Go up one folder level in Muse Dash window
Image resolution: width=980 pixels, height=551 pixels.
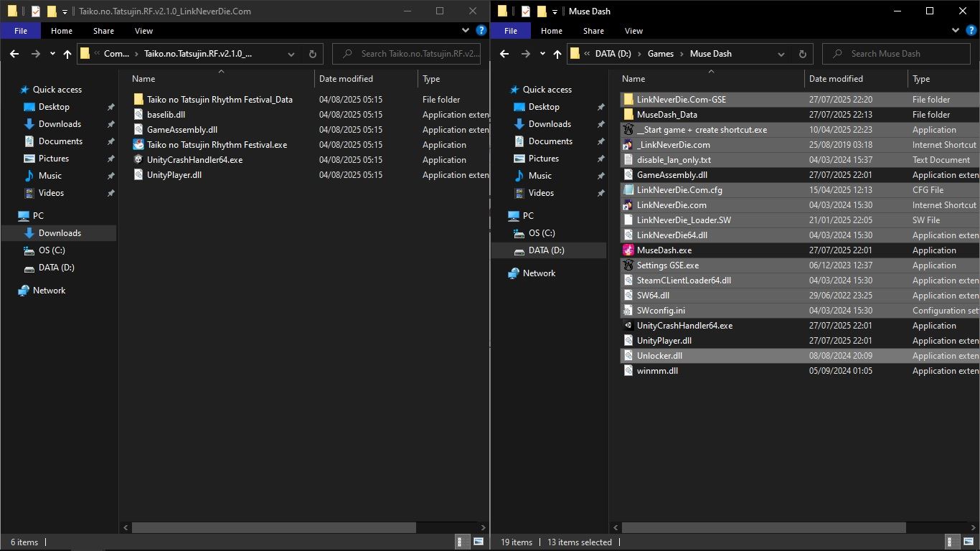(x=557, y=54)
